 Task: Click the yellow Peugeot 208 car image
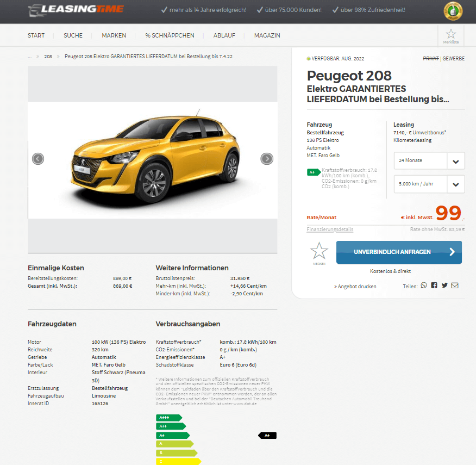[x=155, y=158]
